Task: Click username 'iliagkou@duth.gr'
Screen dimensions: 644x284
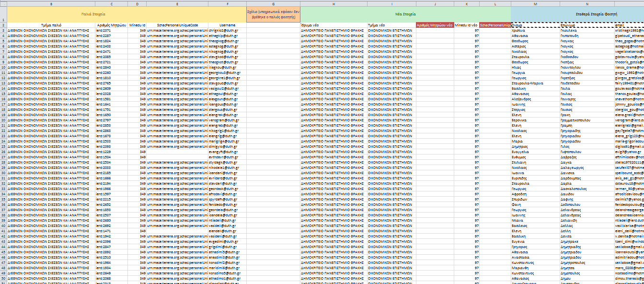Action: point(228,67)
